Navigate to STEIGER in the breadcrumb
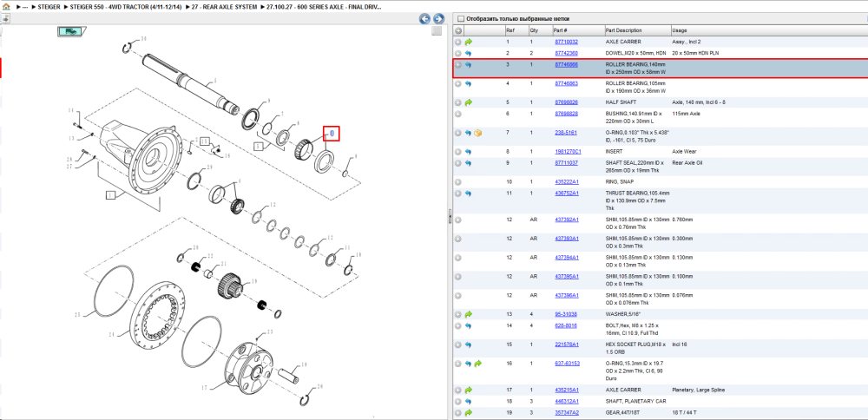 pos(48,7)
